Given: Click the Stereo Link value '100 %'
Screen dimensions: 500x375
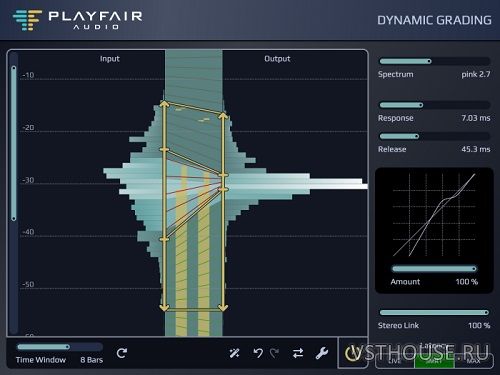Looking at the screenshot, I should coord(479,325).
